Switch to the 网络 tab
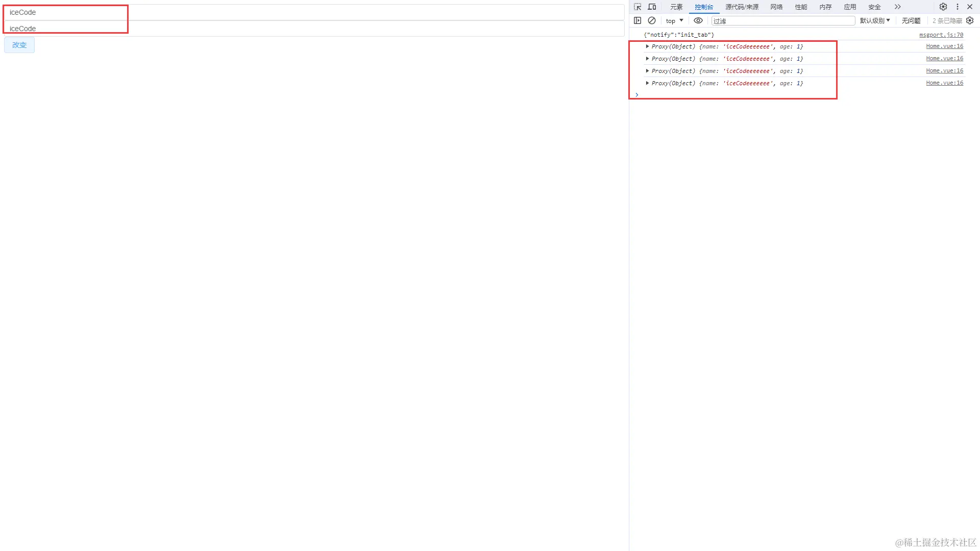The image size is (980, 551). (x=776, y=7)
